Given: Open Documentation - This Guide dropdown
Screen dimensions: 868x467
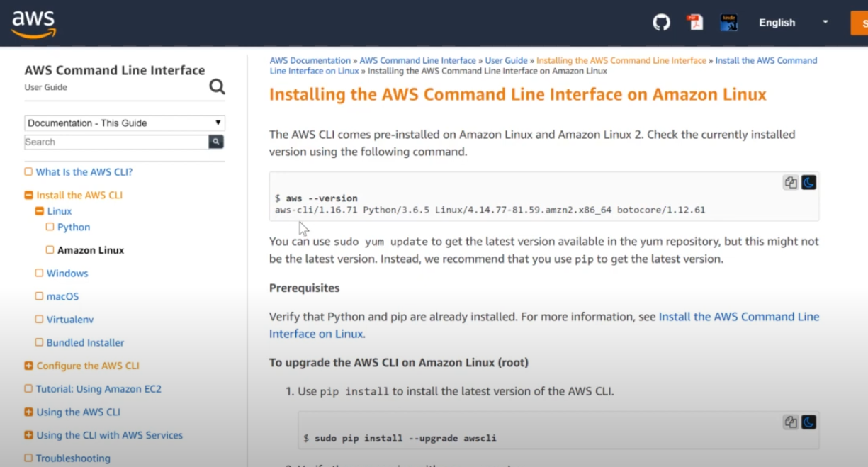Looking at the screenshot, I should (x=125, y=123).
